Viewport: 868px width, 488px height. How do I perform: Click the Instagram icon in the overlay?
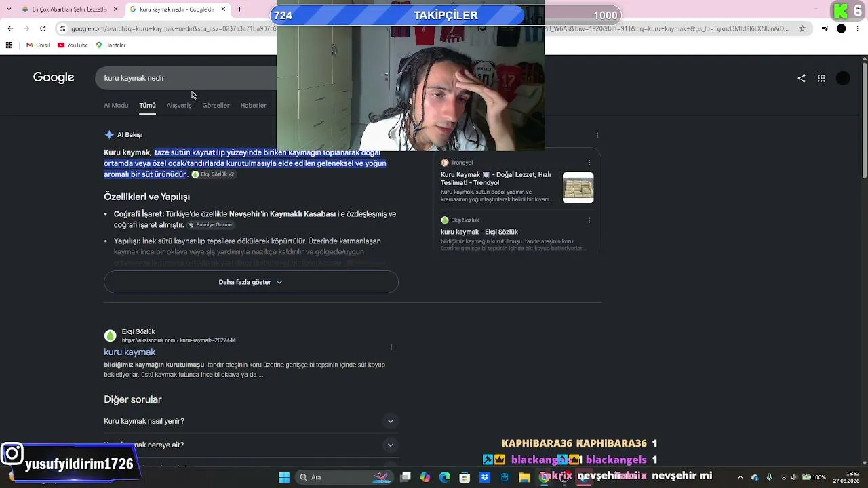(12, 453)
